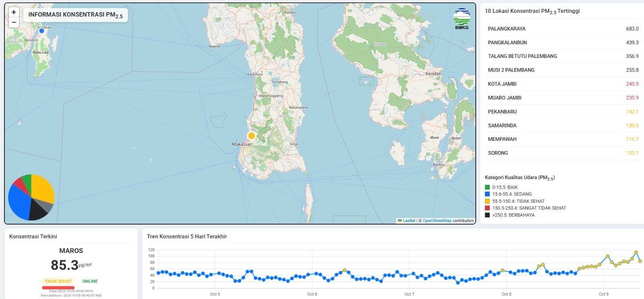This screenshot has width=644, height=299.
Task: Open the OpenStreetMap attribution link
Action: 437,221
